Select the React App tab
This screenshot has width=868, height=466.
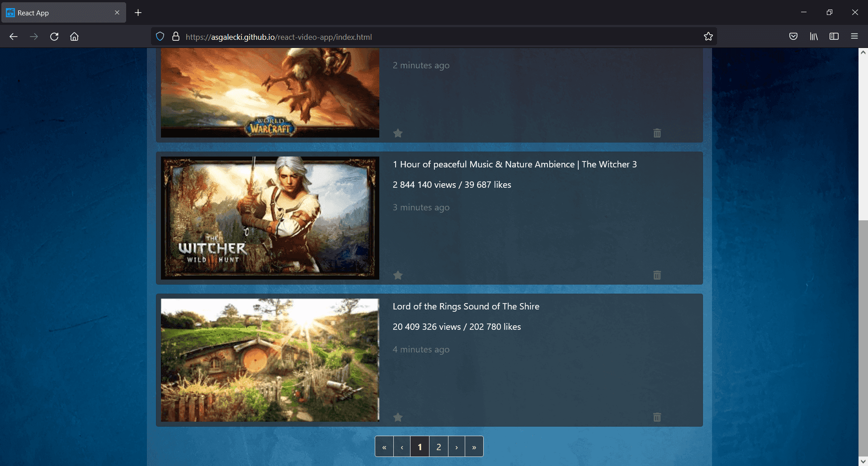click(x=63, y=13)
